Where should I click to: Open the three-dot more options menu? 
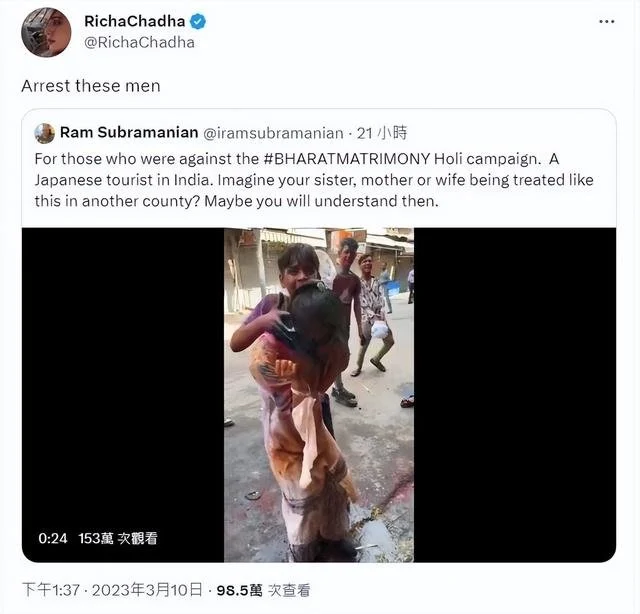[x=607, y=22]
